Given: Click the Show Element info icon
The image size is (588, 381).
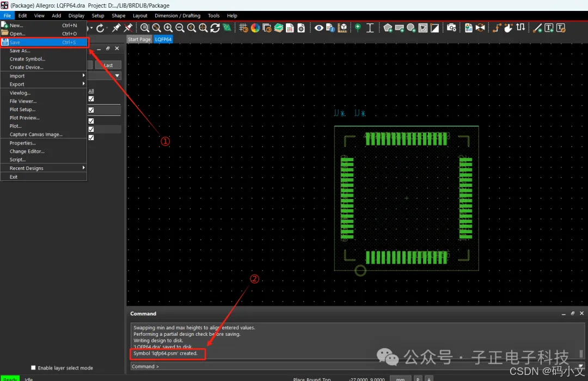Looking at the screenshot, I should click(x=330, y=28).
